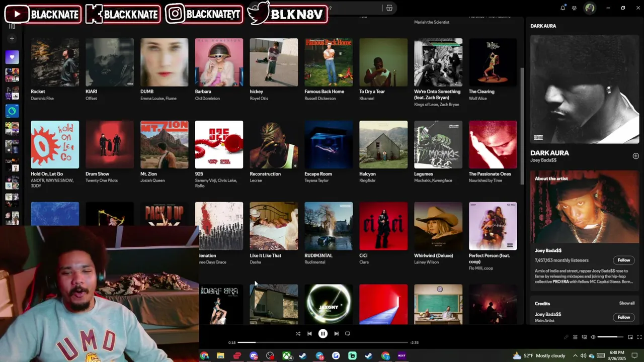
Task: Follow Joey Bada$$ in About the artist
Action: click(x=624, y=260)
